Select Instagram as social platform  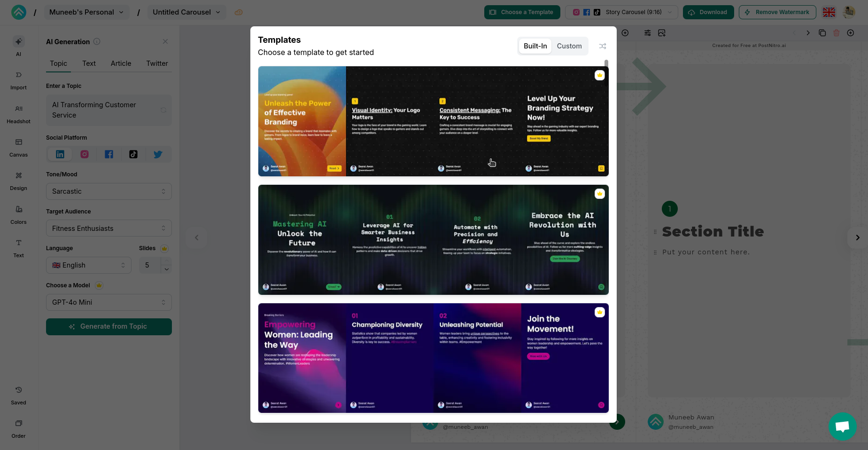click(85, 154)
